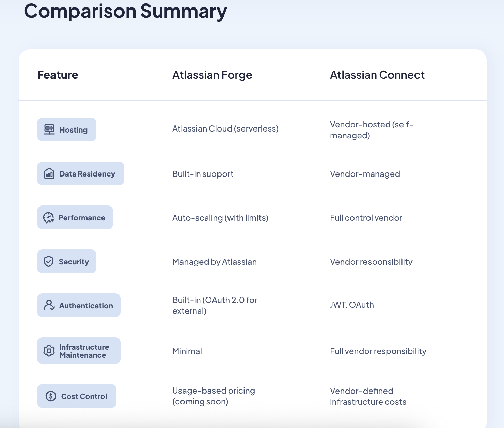
Task: Click the Feature column header
Action: (58, 75)
